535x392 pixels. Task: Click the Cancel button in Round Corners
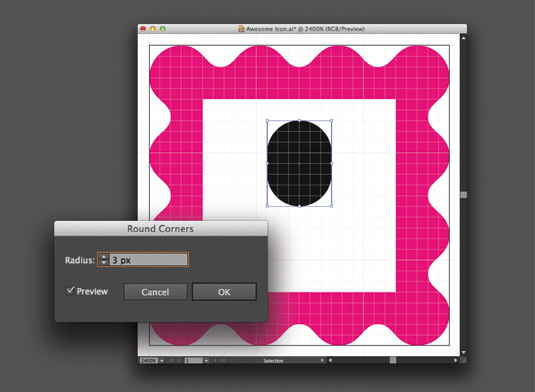click(x=155, y=292)
